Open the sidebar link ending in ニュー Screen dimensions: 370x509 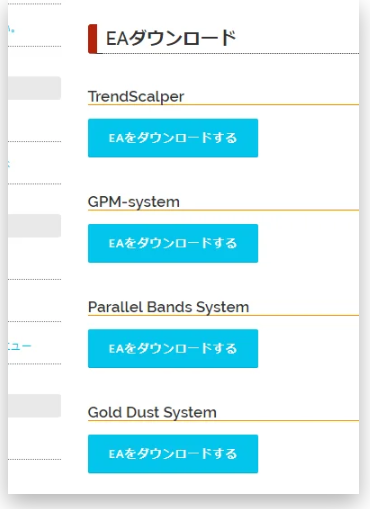coord(19,346)
